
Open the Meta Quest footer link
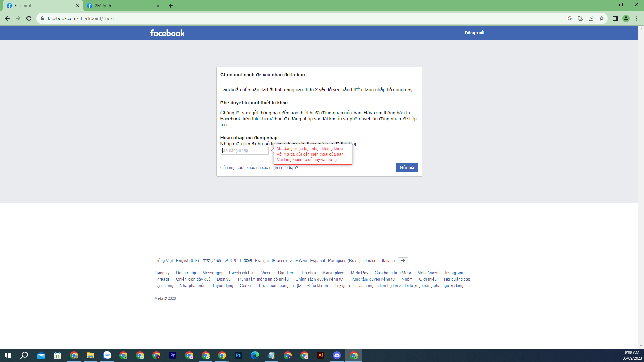428,273
